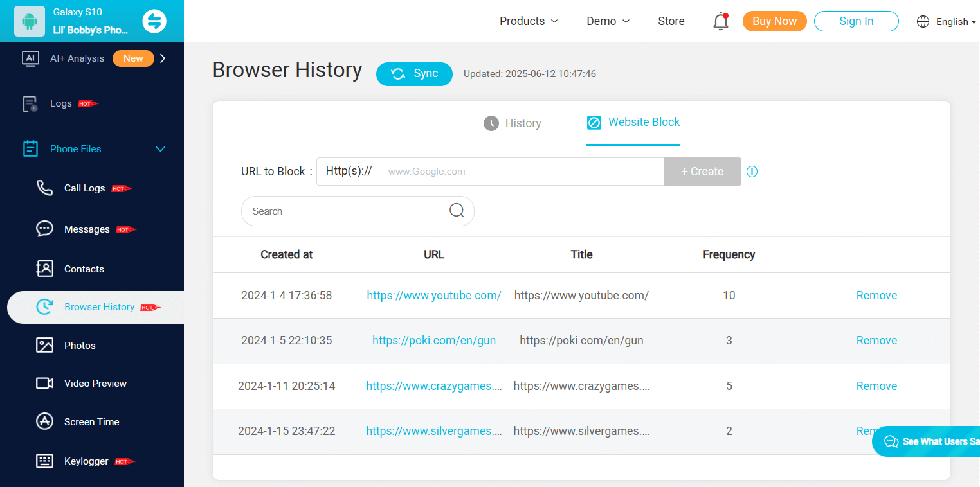Click the switch device arrows icon

pos(154,21)
